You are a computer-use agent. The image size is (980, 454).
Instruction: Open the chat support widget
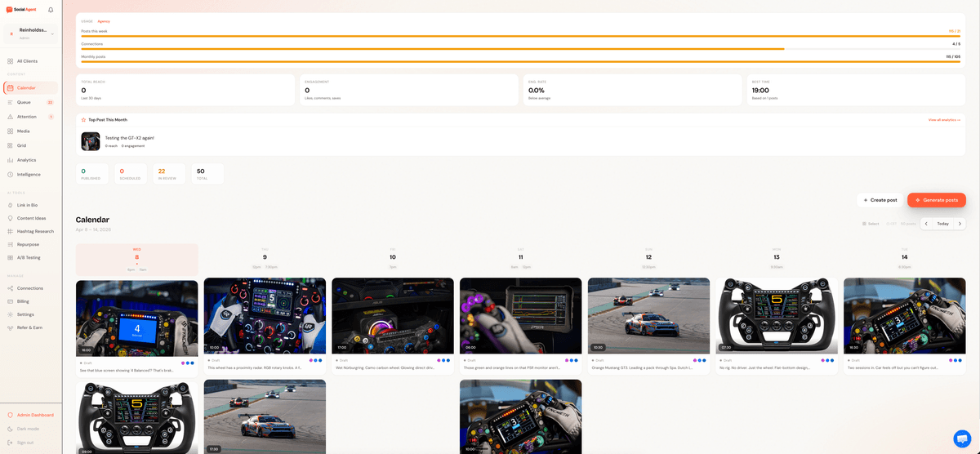(x=962, y=438)
